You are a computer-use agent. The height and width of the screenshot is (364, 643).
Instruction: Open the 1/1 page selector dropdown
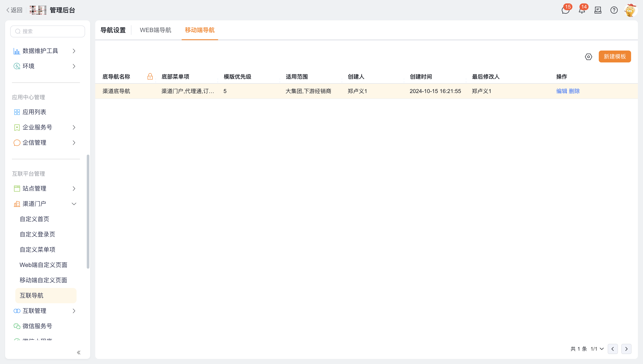pos(597,349)
